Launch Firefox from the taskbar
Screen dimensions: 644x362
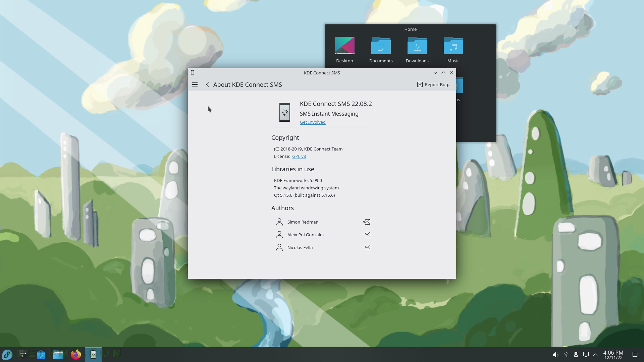point(76,354)
